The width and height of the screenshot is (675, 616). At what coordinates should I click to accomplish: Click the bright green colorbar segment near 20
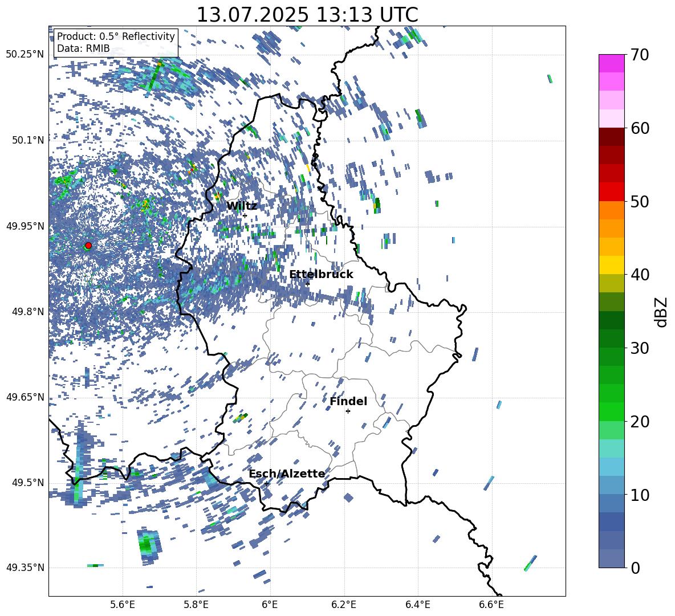pos(611,411)
